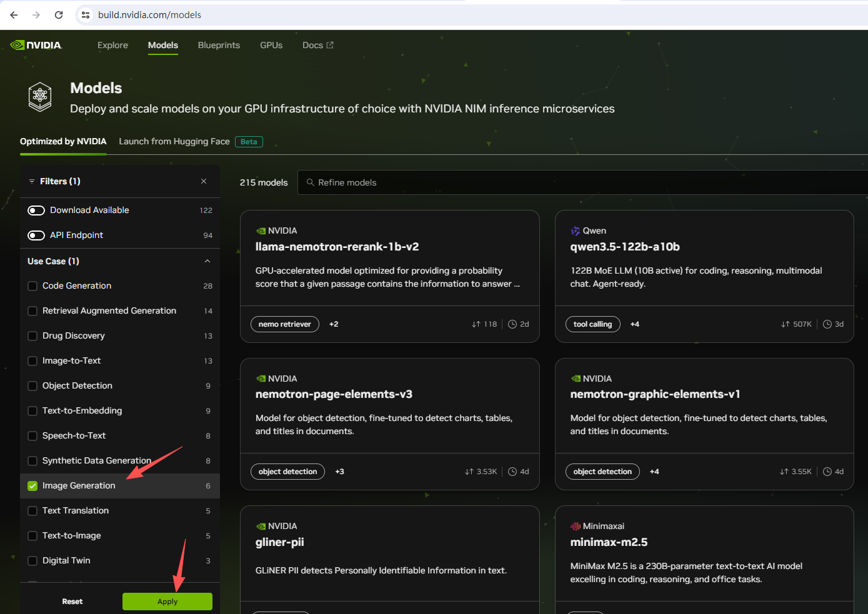Screen dimensions: 868x614
Task: Click the usage arrows icon next to 118
Action: pos(476,324)
